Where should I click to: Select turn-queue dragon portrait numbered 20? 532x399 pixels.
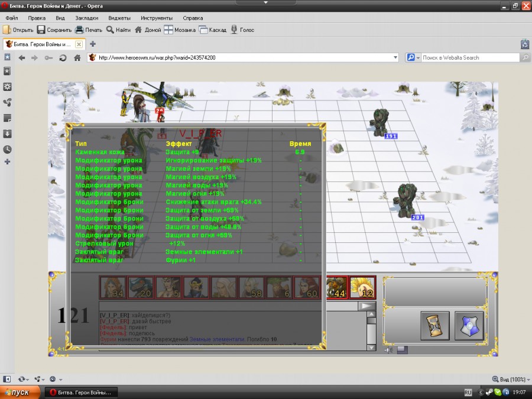(x=141, y=287)
